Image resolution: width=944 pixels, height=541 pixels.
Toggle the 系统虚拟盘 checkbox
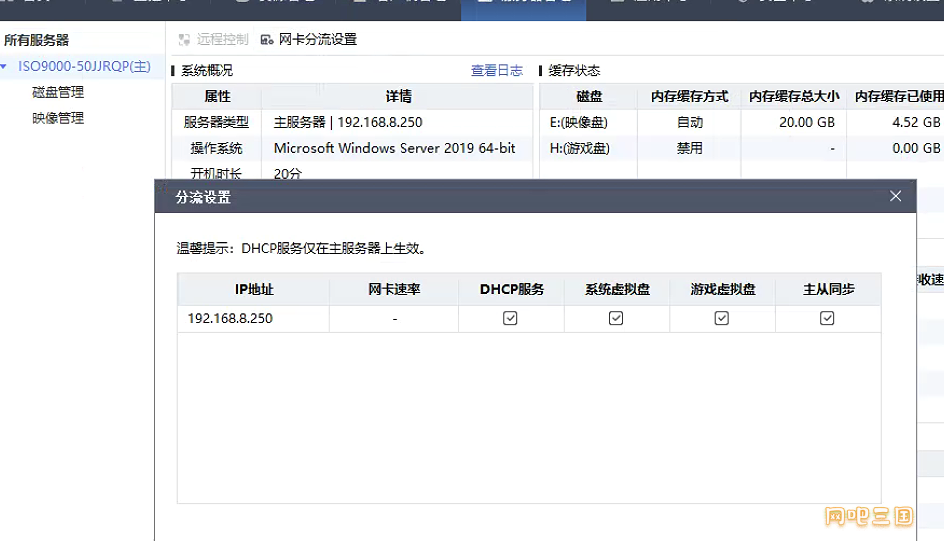tap(616, 318)
